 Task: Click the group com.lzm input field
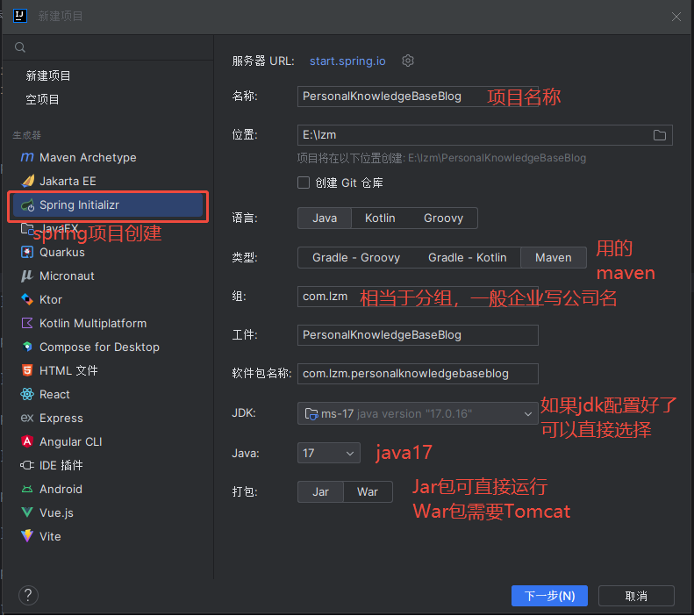click(418, 297)
